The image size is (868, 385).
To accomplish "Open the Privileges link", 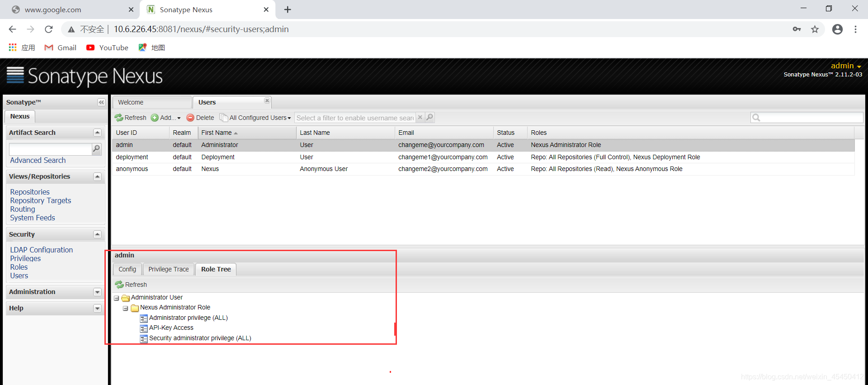I will click(25, 258).
